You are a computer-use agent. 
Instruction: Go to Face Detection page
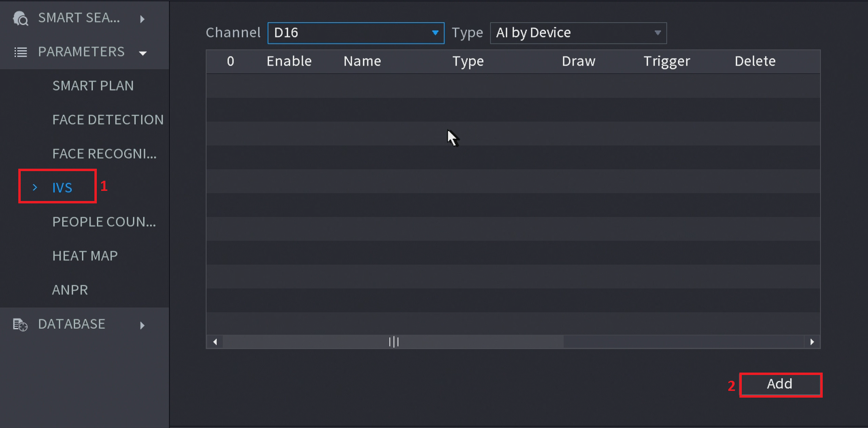tap(108, 120)
